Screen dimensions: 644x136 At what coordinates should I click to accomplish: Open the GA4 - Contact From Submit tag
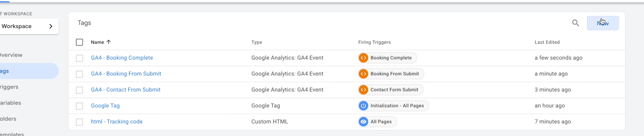click(x=125, y=90)
